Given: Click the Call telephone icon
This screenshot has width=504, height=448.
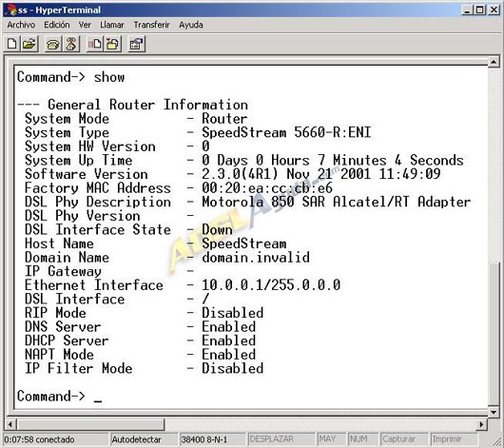Looking at the screenshot, I should (x=53, y=44).
